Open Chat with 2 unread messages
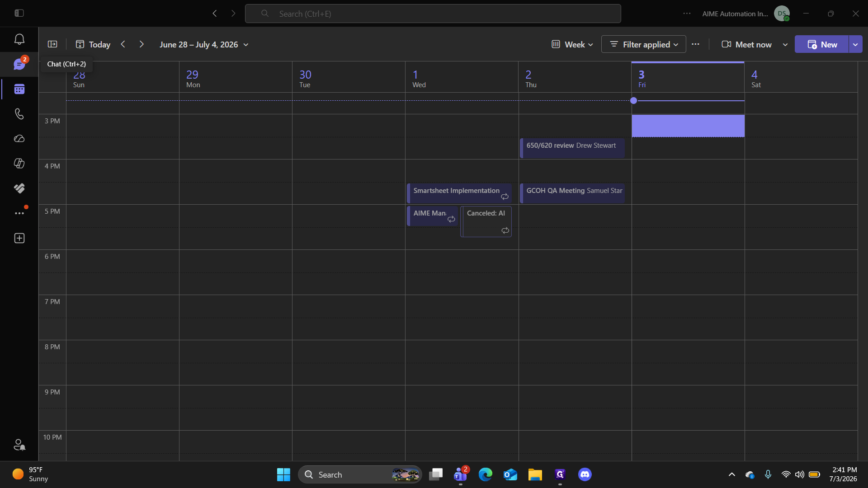Screen dimensions: 868x488 pyautogui.click(x=19, y=64)
